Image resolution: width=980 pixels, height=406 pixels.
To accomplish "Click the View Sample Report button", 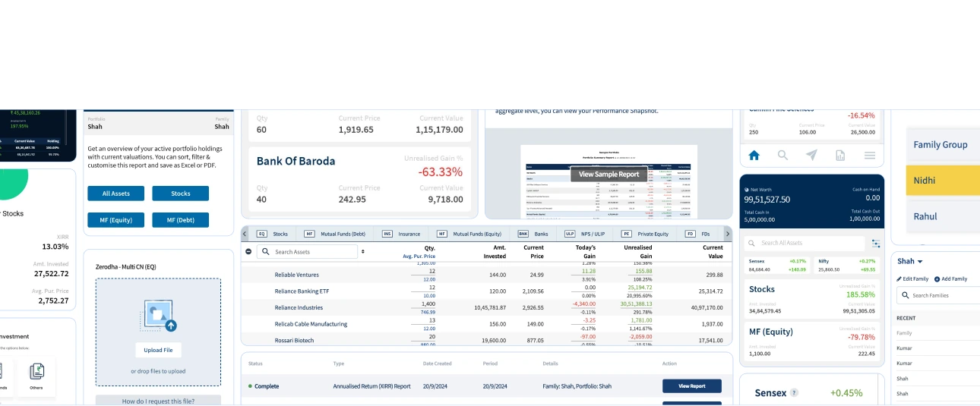I will tap(609, 174).
